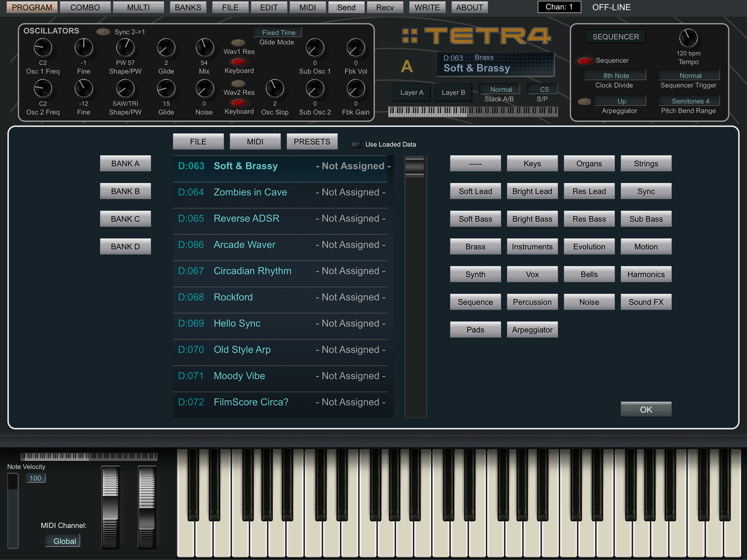Toggle the Sync 2->1 LED
Screen dimensions: 747x560
pos(103,32)
